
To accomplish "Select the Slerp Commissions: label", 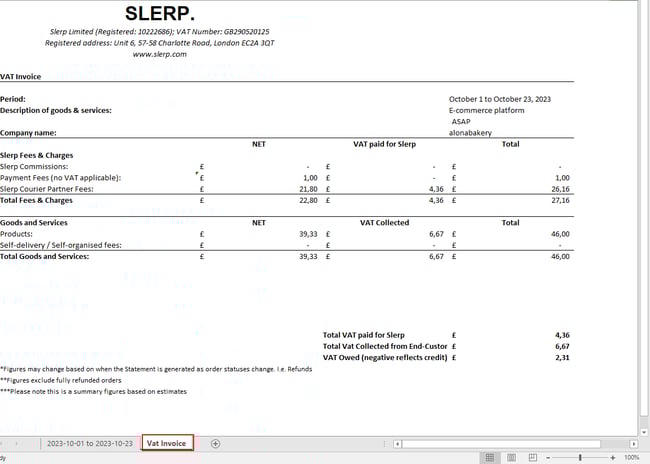I will [x=34, y=166].
